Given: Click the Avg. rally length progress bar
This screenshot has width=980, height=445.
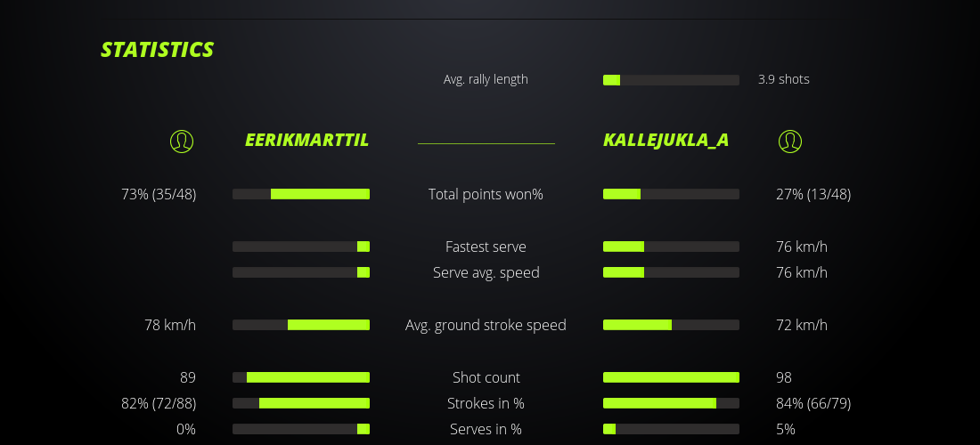Looking at the screenshot, I should (671, 80).
